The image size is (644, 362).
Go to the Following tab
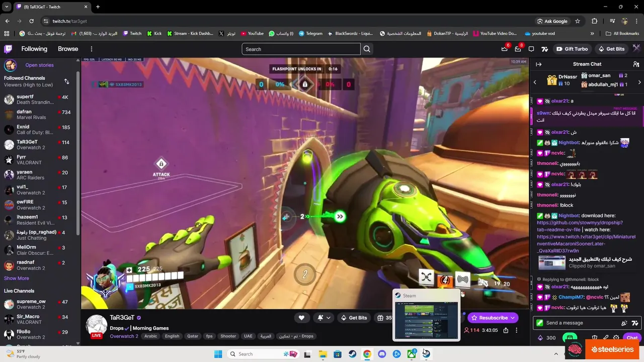[x=34, y=49]
